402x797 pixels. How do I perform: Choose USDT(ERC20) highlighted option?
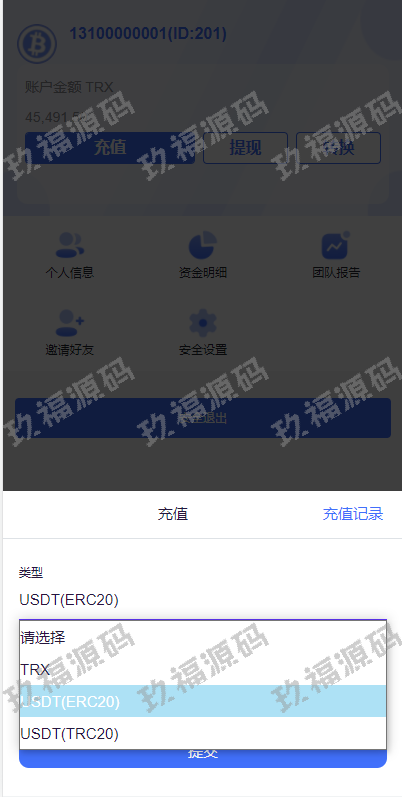203,701
